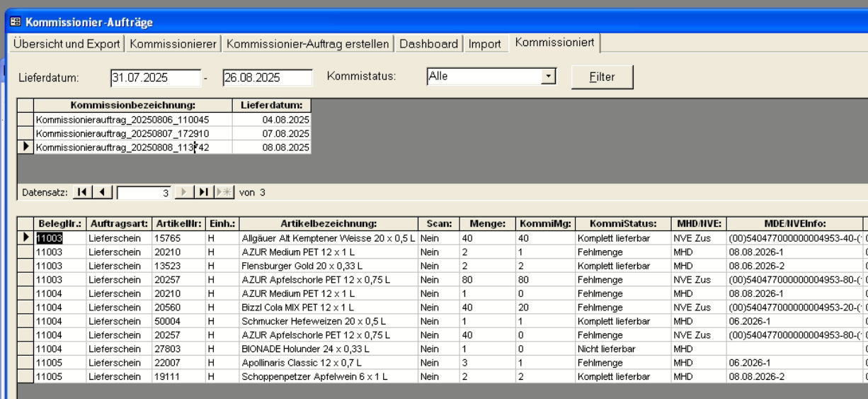
Task: Open the Kommistatus dropdown arrow
Action: tap(547, 77)
